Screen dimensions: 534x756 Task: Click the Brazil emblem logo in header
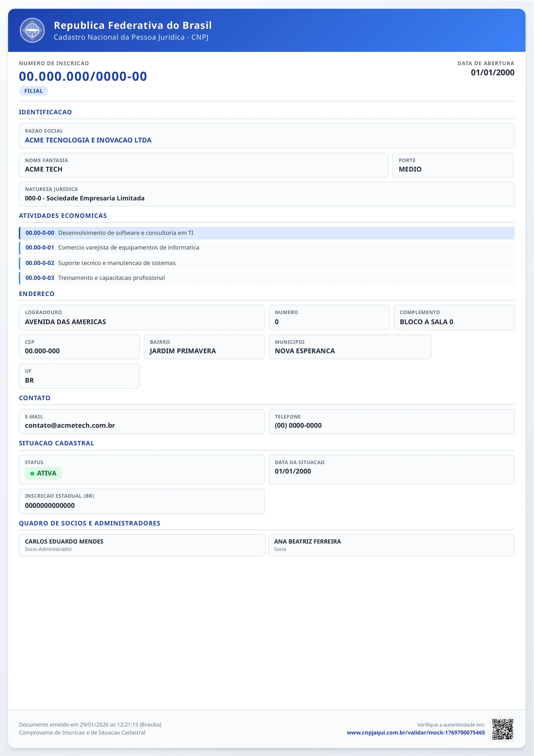point(32,30)
